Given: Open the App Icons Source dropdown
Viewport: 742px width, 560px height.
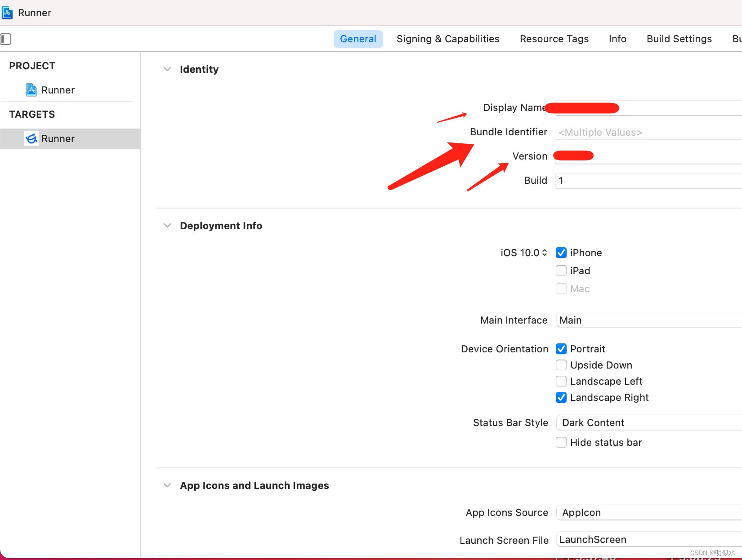Looking at the screenshot, I should point(649,512).
